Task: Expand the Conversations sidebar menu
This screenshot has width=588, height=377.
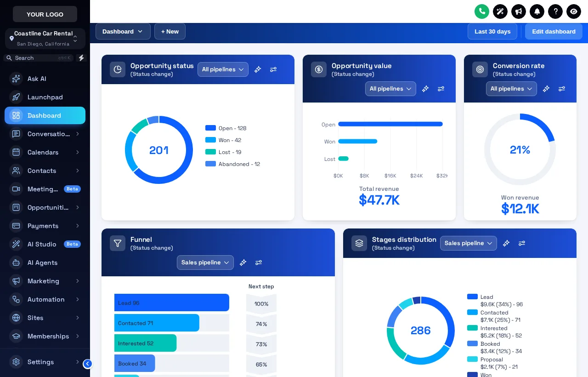Action: click(x=45, y=134)
